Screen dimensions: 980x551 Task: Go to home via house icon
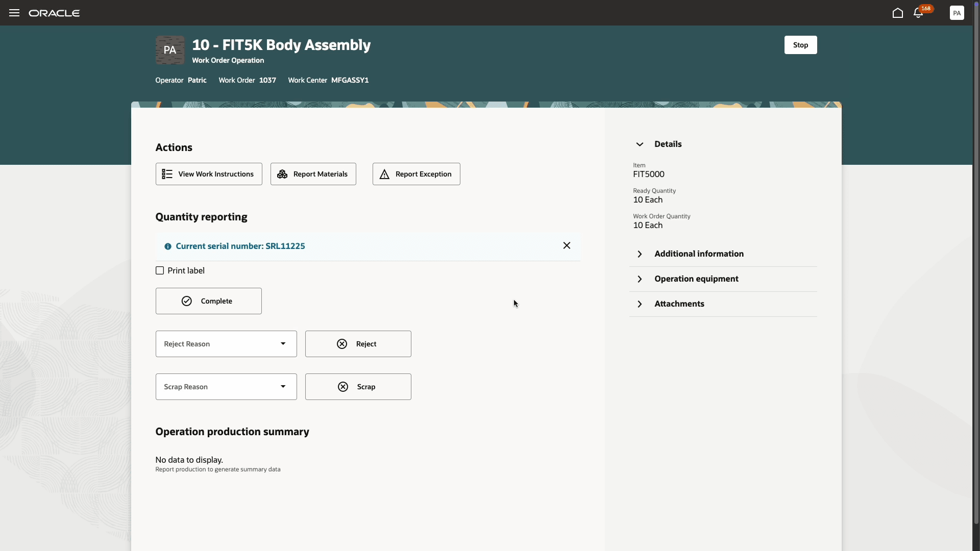click(897, 13)
